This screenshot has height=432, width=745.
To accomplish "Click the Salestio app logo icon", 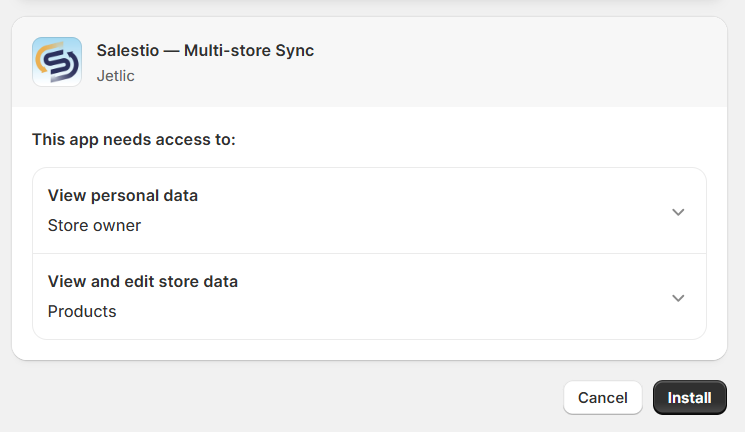I will (x=57, y=62).
